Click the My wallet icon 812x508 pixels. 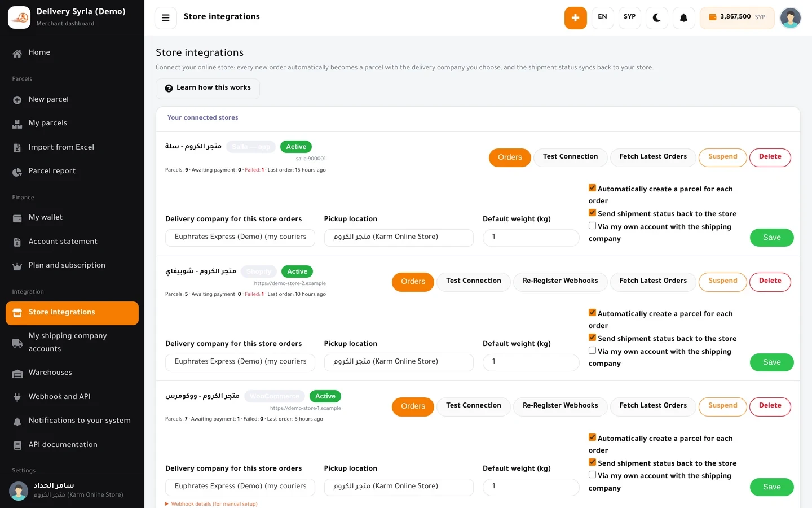click(17, 218)
